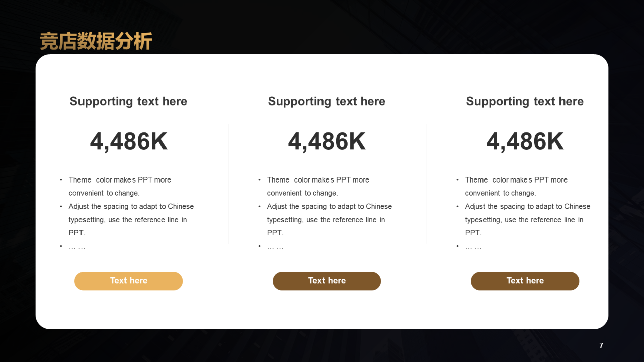Click the brown "Text here" button in rightmost column

point(525,281)
